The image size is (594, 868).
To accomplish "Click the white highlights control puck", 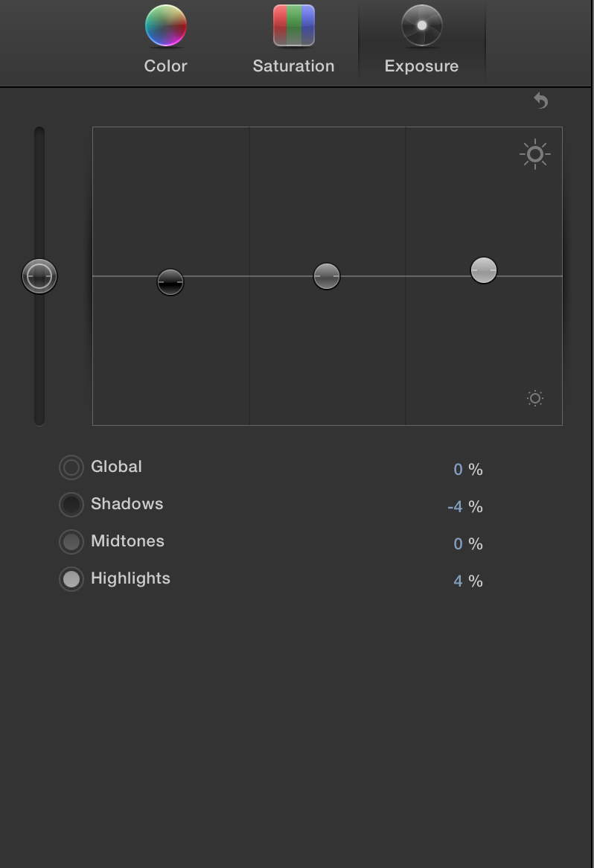I will coord(484,270).
